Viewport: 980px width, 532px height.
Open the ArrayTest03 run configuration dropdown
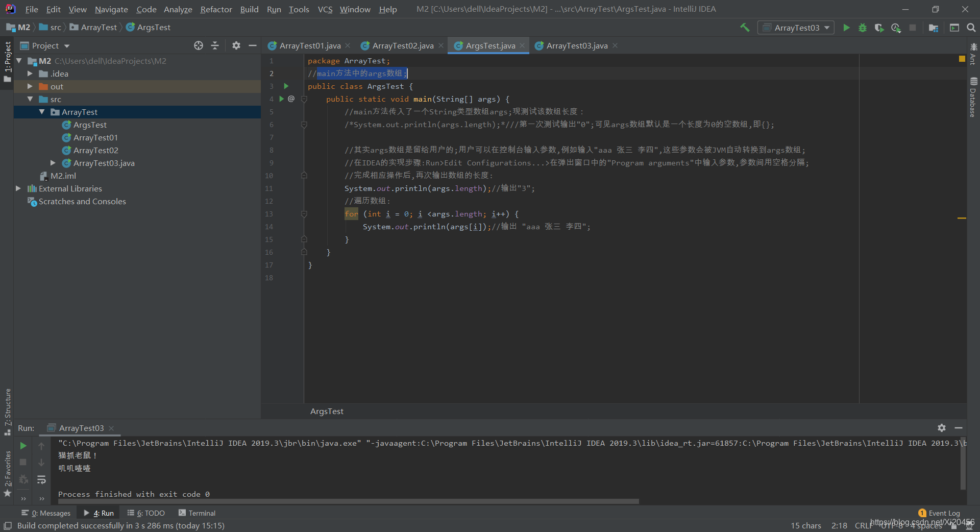796,28
